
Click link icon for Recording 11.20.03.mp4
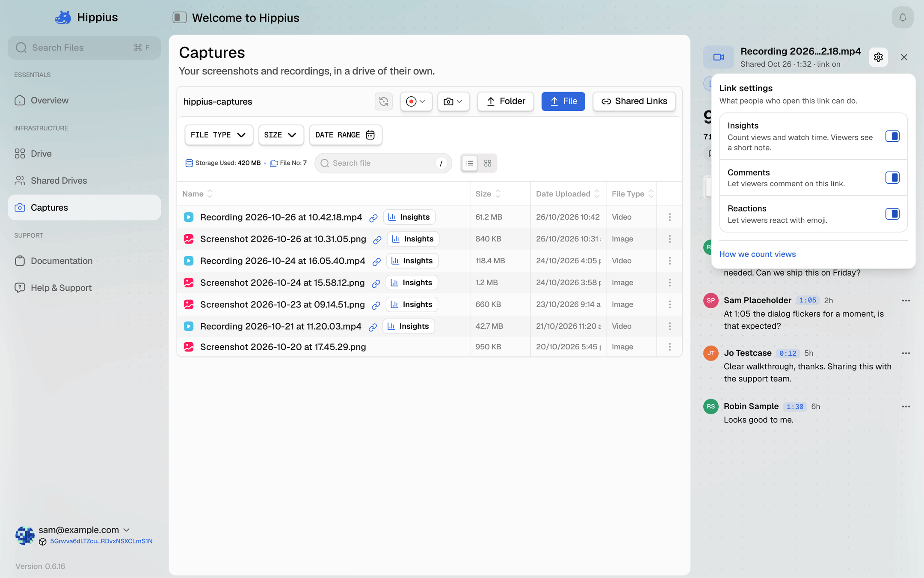pos(373,327)
